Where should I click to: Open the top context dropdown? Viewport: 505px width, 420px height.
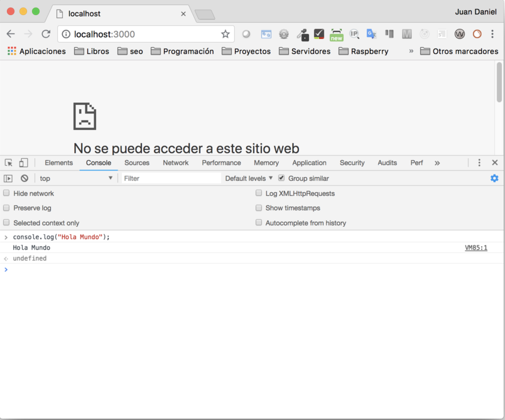[75, 178]
